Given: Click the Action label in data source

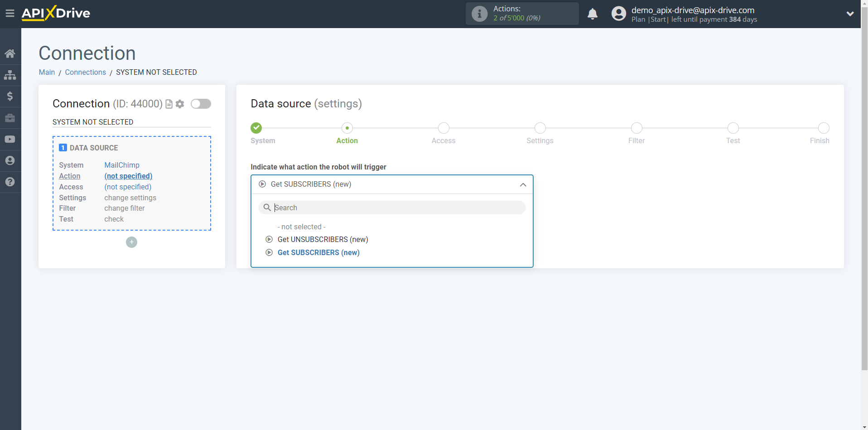Looking at the screenshot, I should [69, 176].
